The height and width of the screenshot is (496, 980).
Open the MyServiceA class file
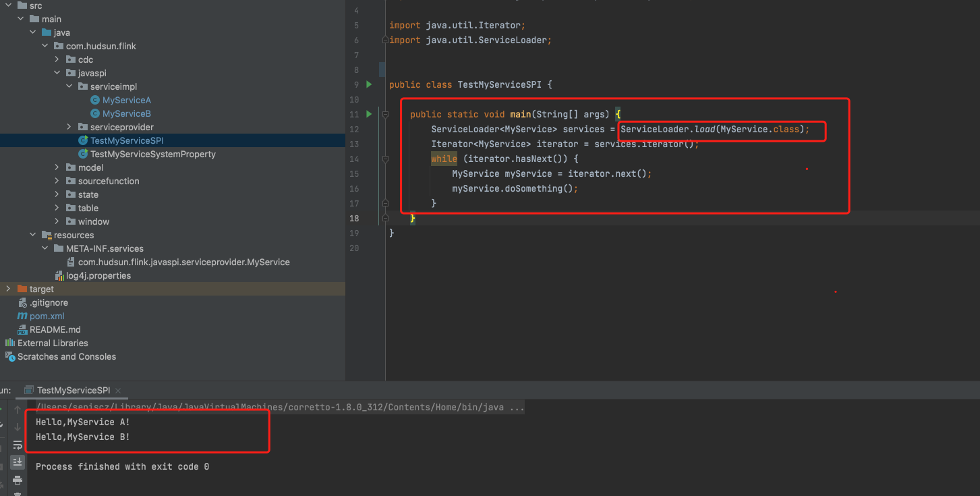126,100
